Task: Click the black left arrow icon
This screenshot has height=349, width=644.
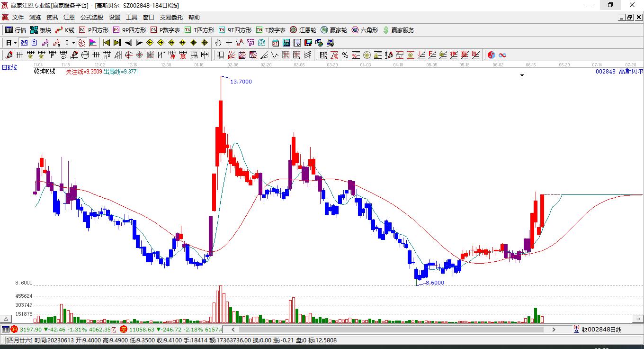Action: pos(128,43)
